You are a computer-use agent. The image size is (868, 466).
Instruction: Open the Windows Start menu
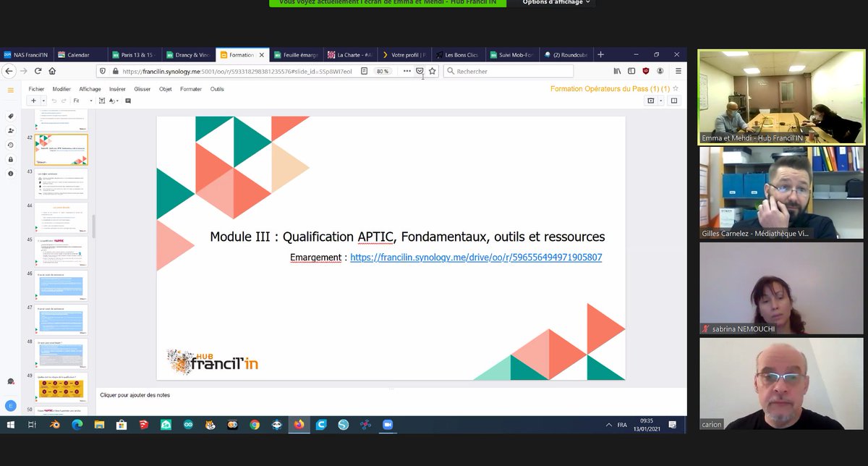click(x=10, y=425)
